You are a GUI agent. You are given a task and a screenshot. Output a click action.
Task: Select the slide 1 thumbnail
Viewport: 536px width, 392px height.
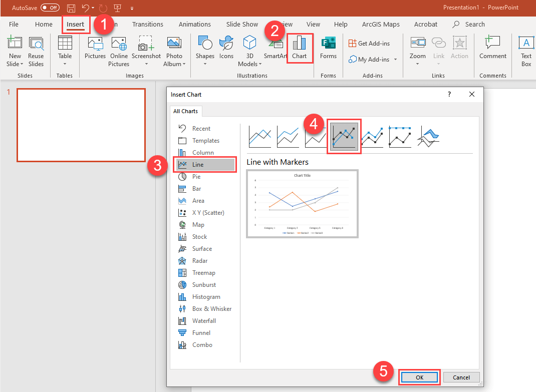pyautogui.click(x=81, y=125)
